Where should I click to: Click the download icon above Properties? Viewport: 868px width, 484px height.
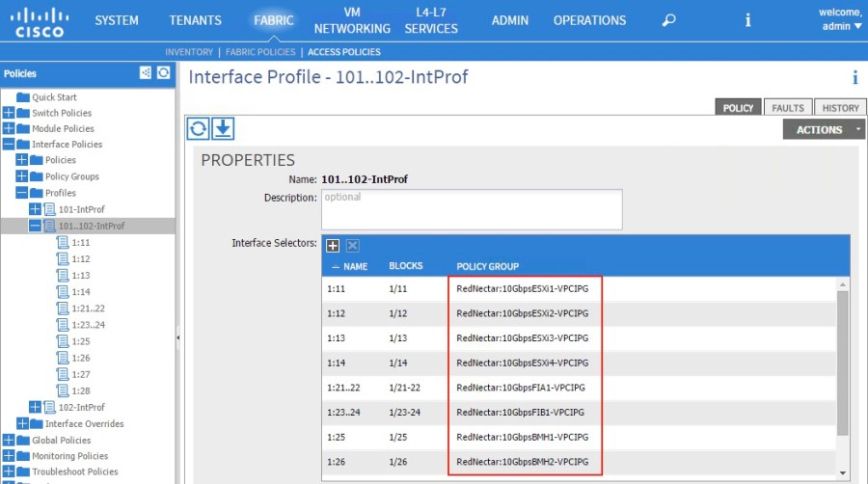224,129
